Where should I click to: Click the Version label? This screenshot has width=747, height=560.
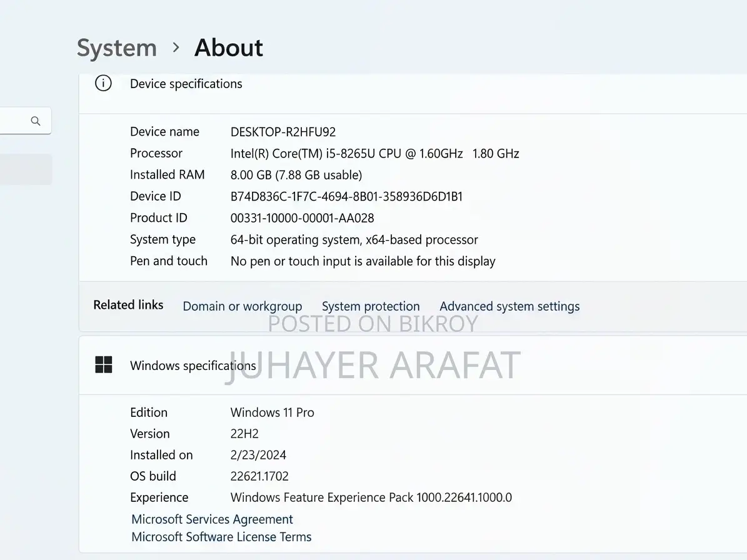tap(149, 434)
